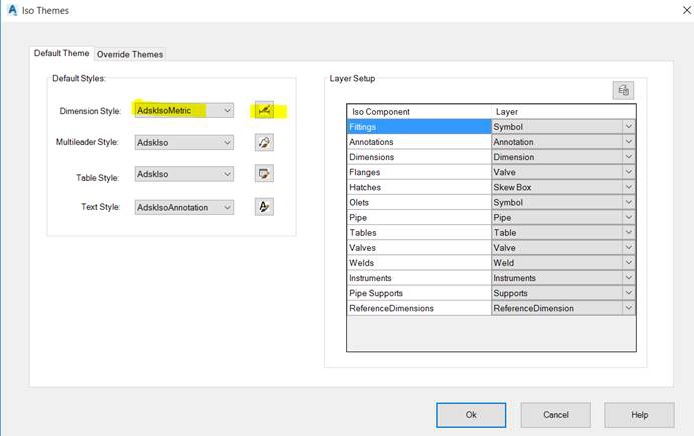Click the edit Text Style icon button
694x436 pixels.
(x=264, y=207)
